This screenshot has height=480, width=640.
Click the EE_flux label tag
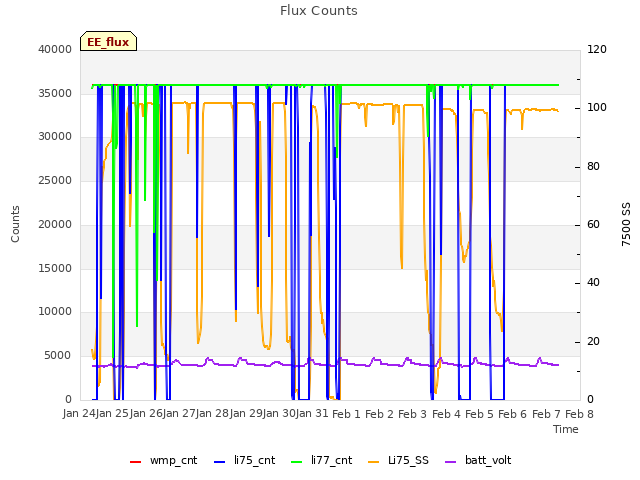tap(108, 41)
